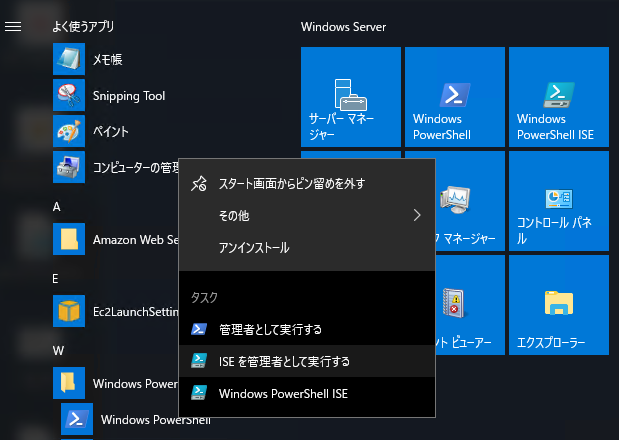
Task: Open the サーバー マネージャー tile
Action: [351, 97]
